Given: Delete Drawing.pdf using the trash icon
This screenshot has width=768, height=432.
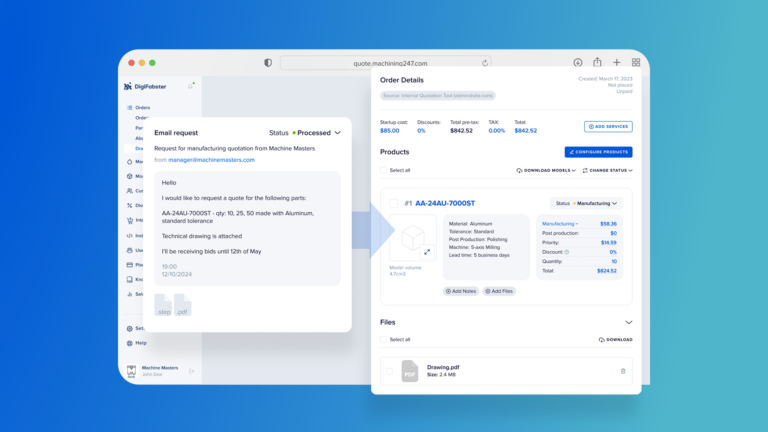Looking at the screenshot, I should click(623, 371).
